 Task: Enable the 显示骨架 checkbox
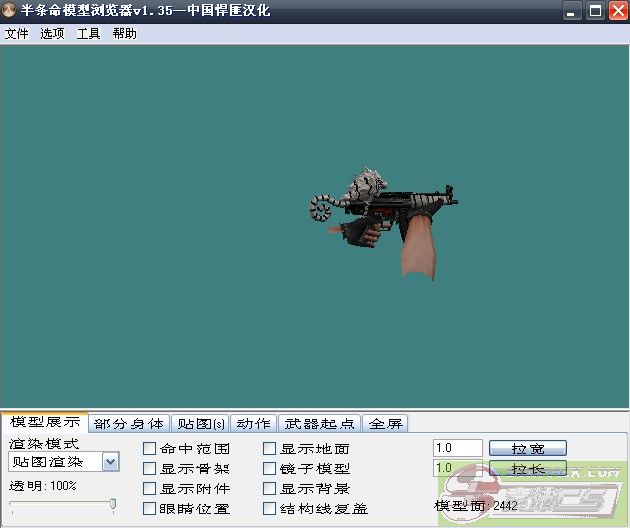pos(150,469)
